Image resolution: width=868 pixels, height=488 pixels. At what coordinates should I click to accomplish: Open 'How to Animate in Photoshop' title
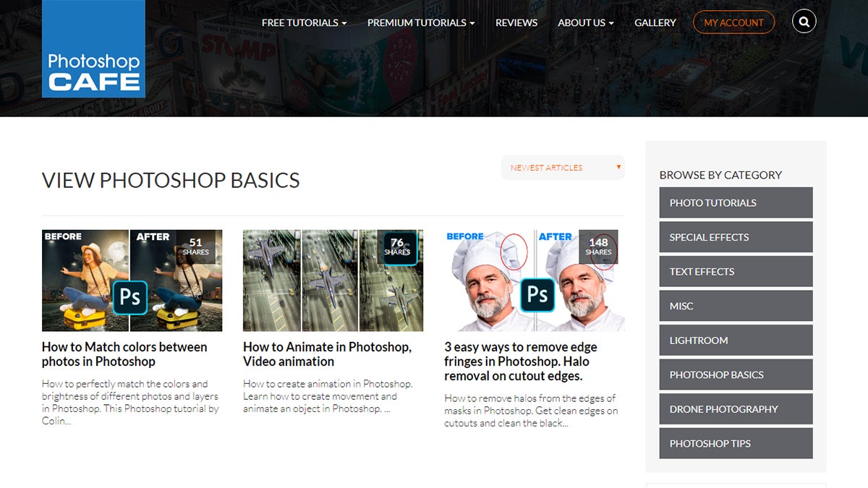point(327,354)
